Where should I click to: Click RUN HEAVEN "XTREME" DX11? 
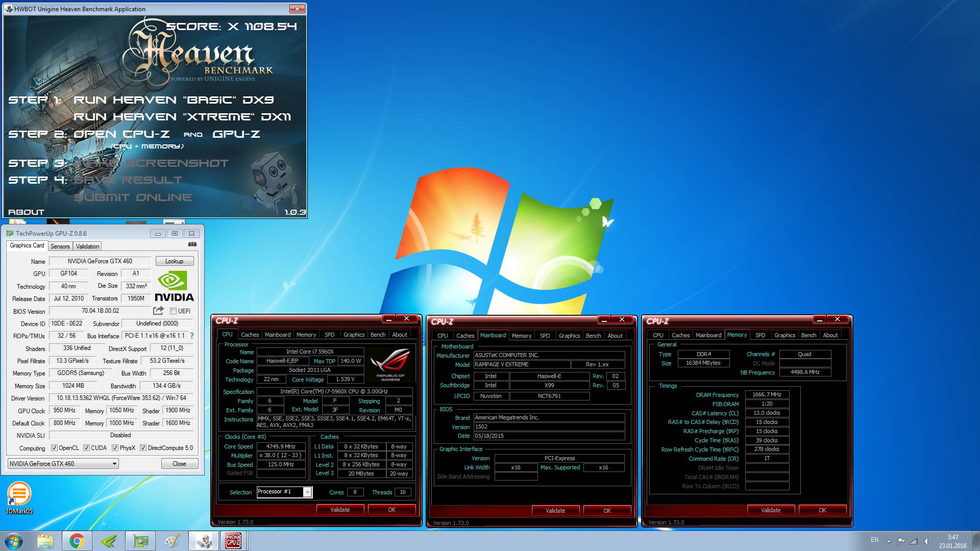point(182,117)
